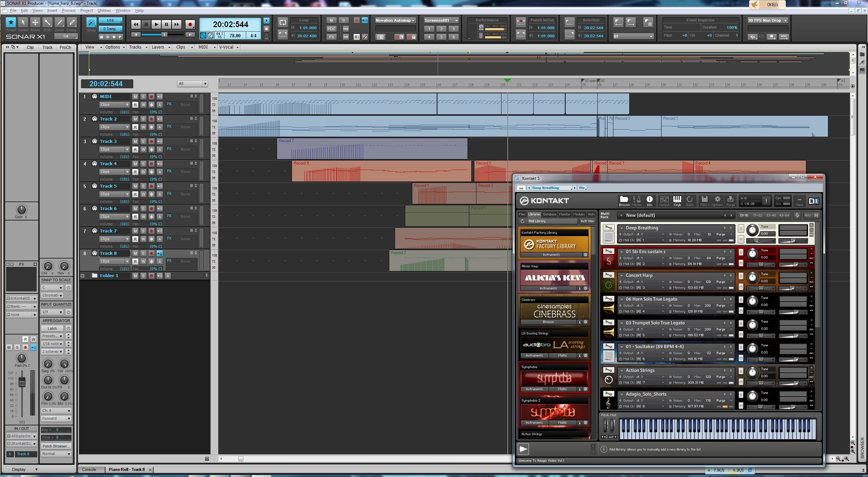Open Kontakt Quick load icon
The height and width of the screenshot is (477, 868).
coord(690,201)
